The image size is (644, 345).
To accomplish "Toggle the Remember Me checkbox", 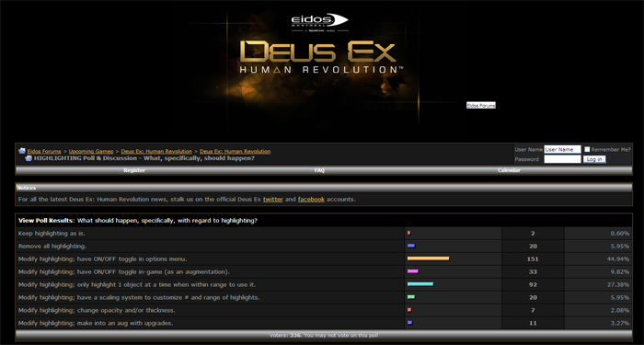I will pos(587,149).
